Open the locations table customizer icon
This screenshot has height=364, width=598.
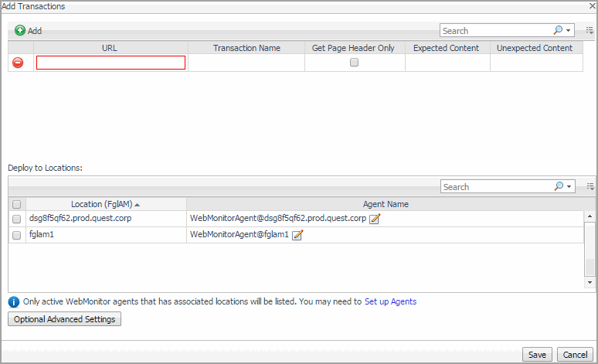click(x=590, y=187)
